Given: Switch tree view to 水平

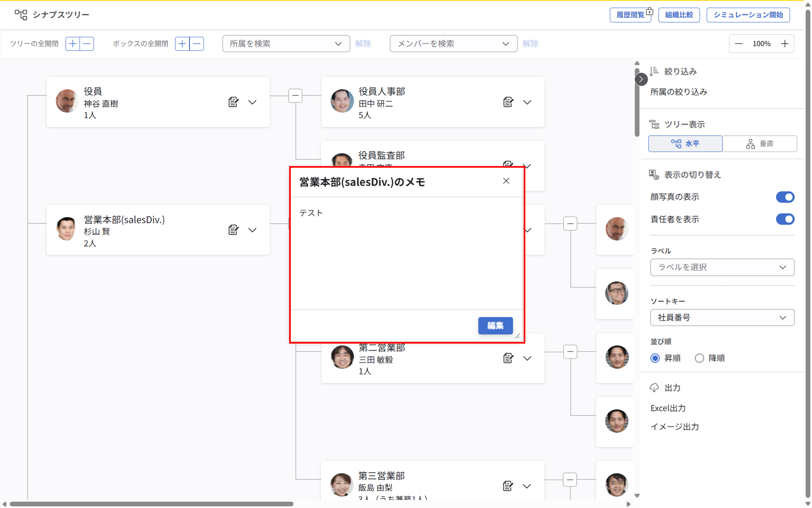Looking at the screenshot, I should tap(685, 144).
